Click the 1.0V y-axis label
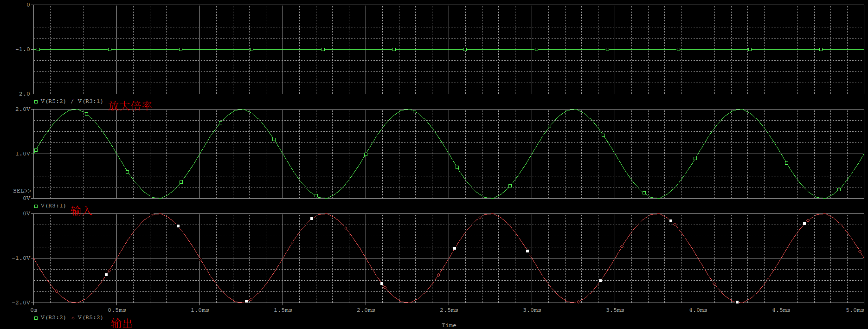The width and height of the screenshot is (868, 329). pyautogui.click(x=23, y=154)
